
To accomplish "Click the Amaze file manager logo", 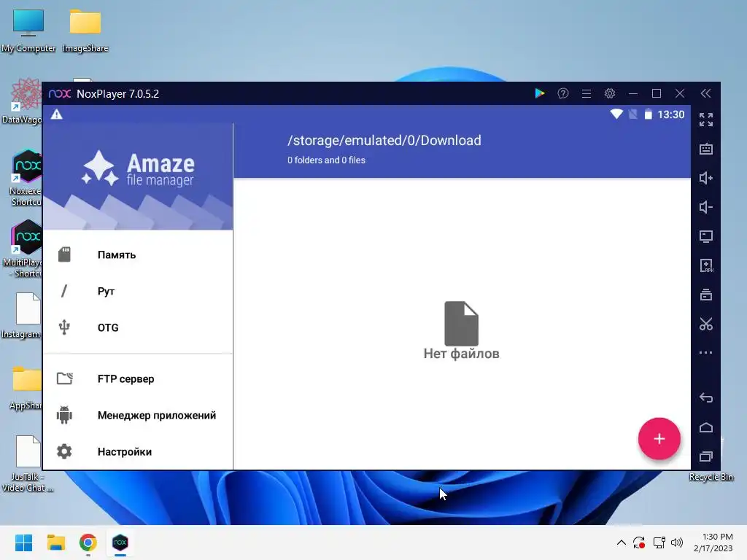I will coord(138,169).
